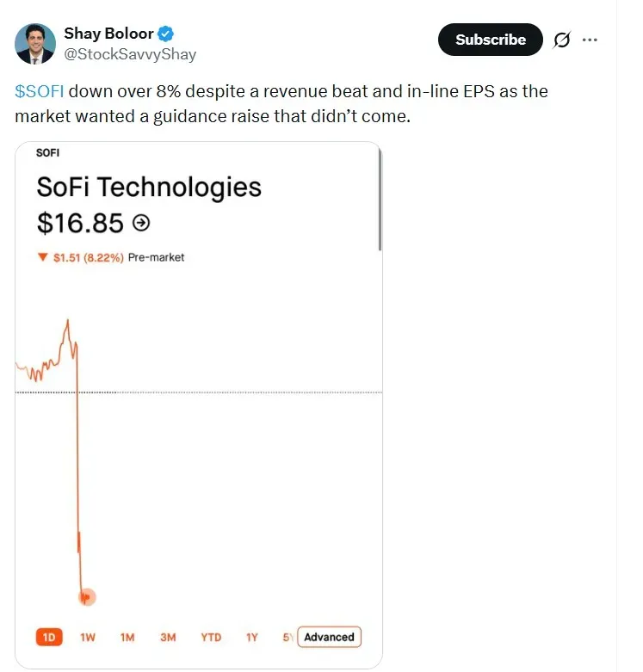Click the $SOFI cashtag link
Image resolution: width=643 pixels, height=672 pixels.
[x=40, y=91]
